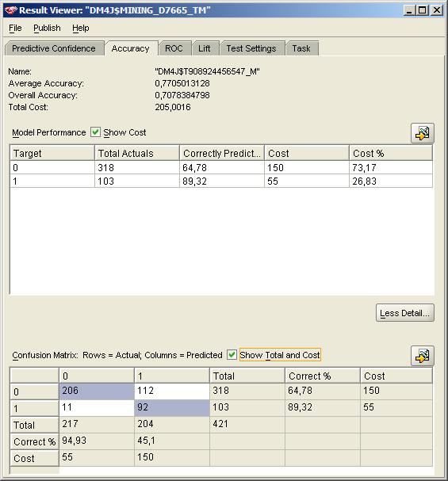Viewport: 448px width, 481px height.
Task: Switch to the Predictive Confidence tab
Action: [x=54, y=48]
